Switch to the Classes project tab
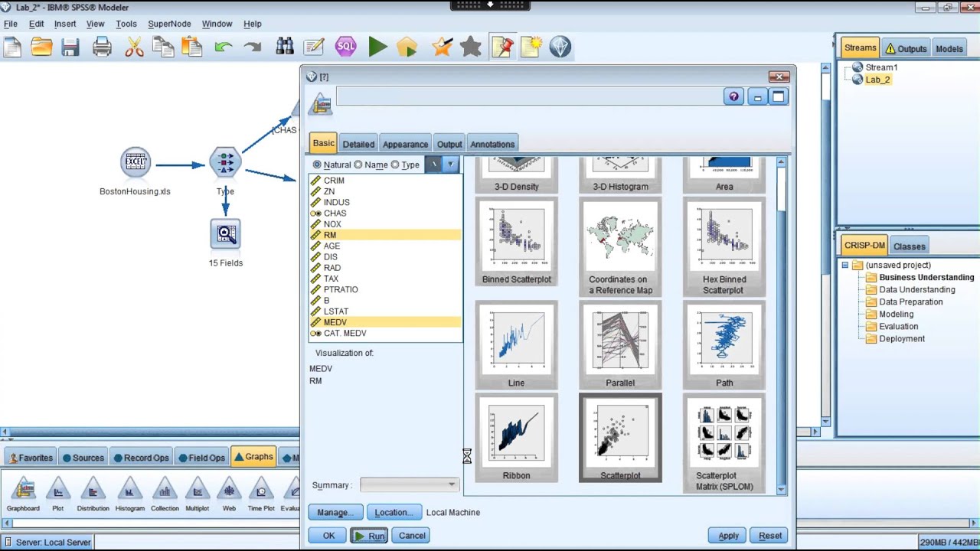This screenshot has width=980, height=551. tap(910, 246)
